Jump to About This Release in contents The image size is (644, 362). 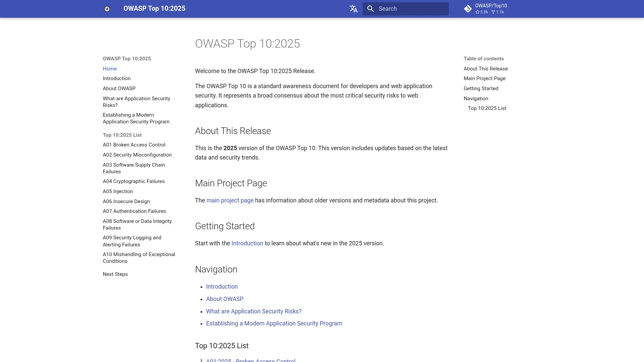(x=486, y=69)
